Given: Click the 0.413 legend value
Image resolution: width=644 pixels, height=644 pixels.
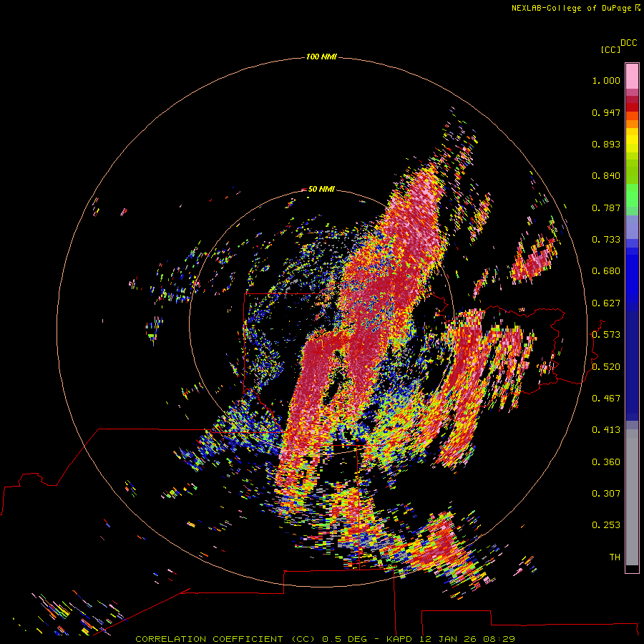Looking at the screenshot, I should [606, 430].
